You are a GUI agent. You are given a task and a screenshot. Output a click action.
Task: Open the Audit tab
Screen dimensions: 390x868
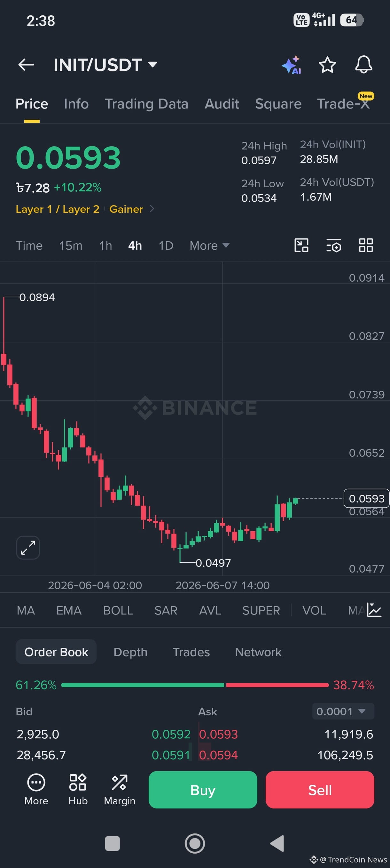click(x=222, y=104)
